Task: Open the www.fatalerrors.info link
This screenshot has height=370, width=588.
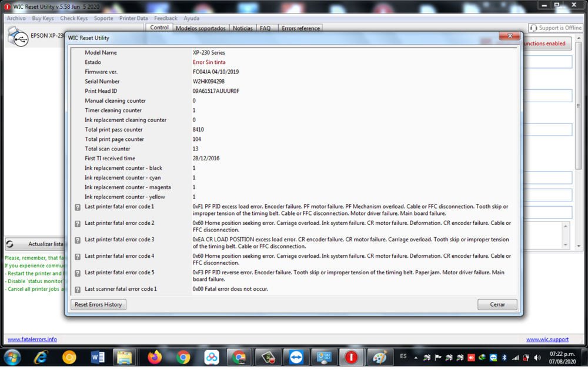Action: (x=32, y=339)
